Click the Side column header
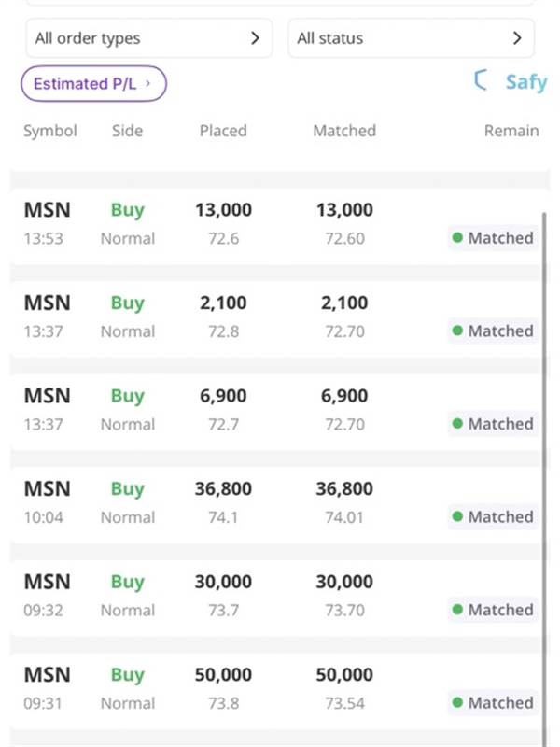Screen dimensions: 560x747 (x=127, y=131)
